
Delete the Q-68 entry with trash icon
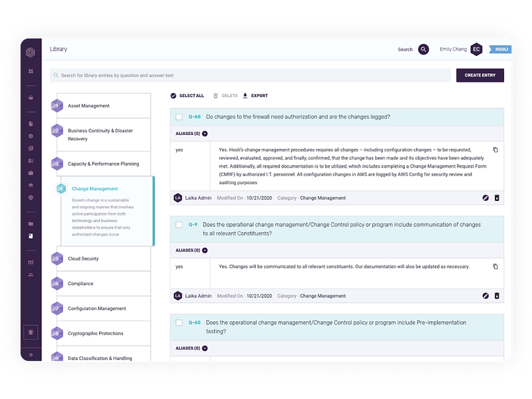coord(497,198)
